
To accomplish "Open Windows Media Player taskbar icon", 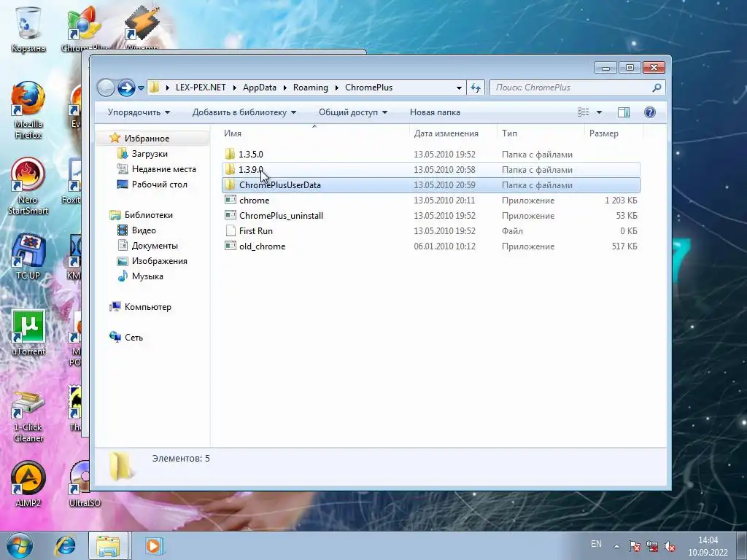I will click(153, 545).
